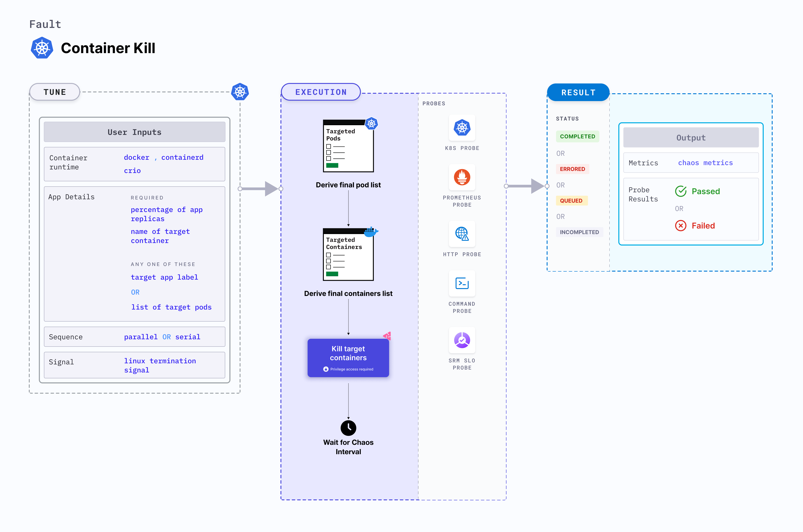Click the chaos metrics link
Viewport: 803px width, 532px height.
(x=705, y=163)
